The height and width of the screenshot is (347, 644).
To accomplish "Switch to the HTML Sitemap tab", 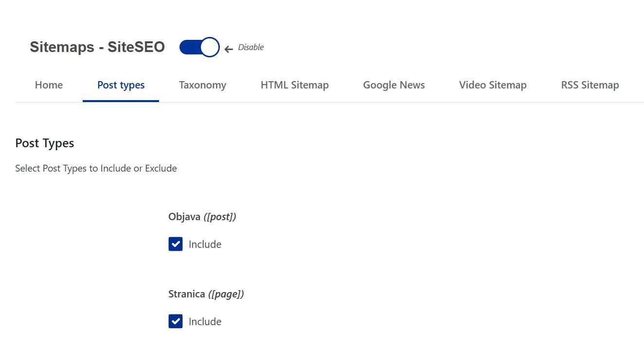I will pos(294,85).
